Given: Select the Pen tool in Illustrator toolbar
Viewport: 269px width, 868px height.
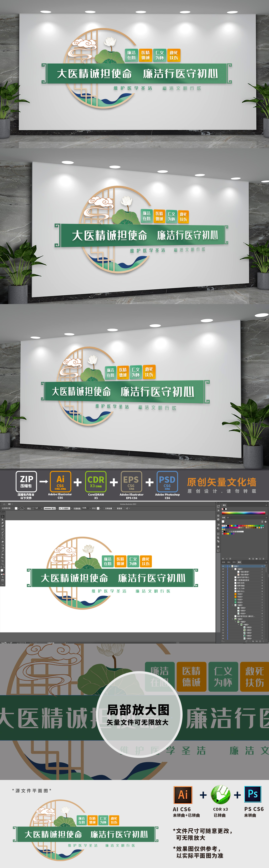Looking at the screenshot, I should pos(3,523).
